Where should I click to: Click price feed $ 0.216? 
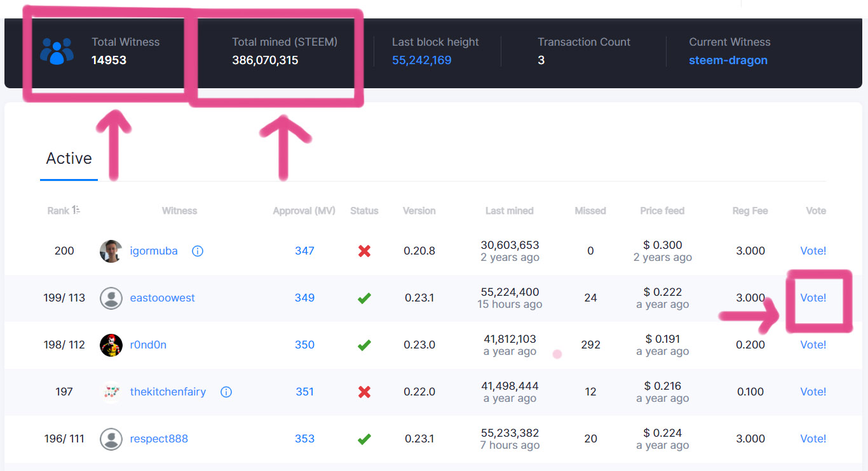tap(663, 386)
